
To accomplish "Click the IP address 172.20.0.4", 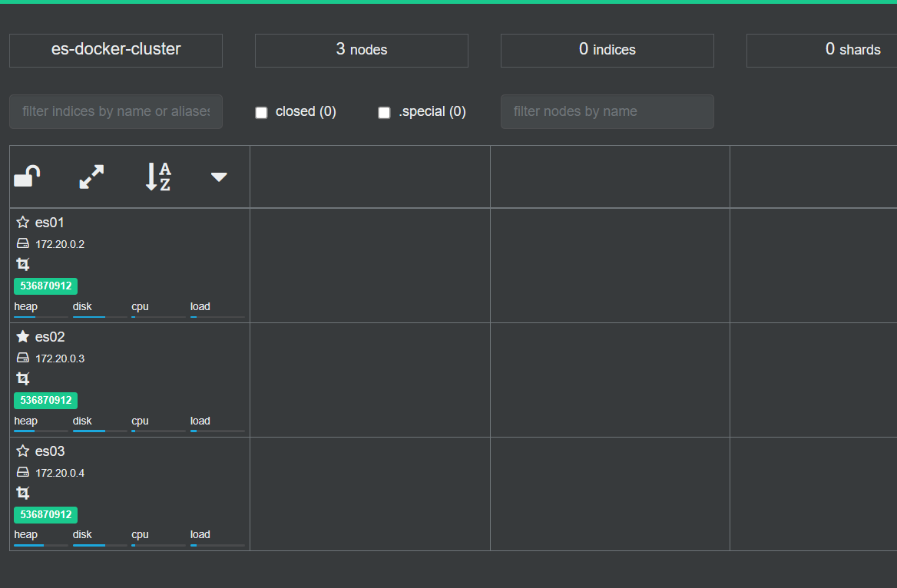I will tap(60, 473).
